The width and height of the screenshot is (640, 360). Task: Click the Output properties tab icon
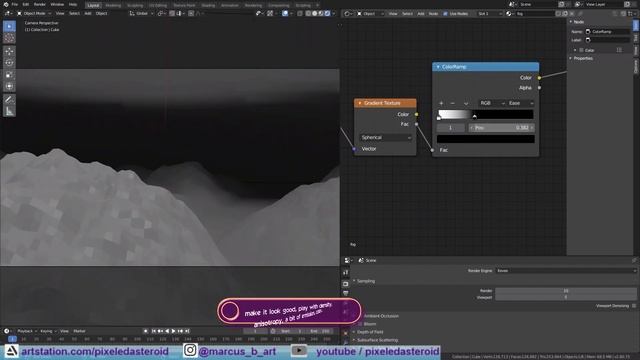coord(346,293)
